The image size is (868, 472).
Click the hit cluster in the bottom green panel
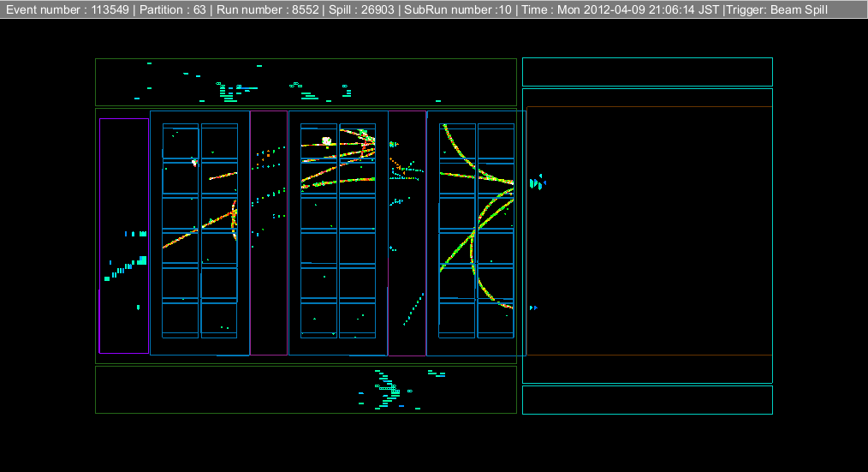pos(388,388)
